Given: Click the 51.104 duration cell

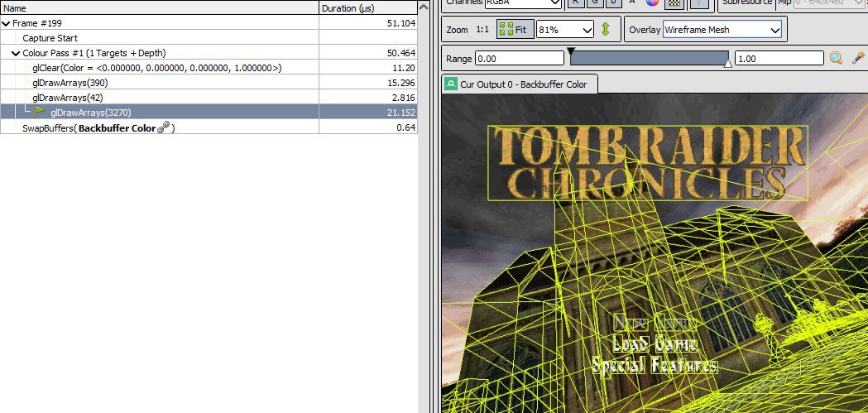Looking at the screenshot, I should click(x=368, y=23).
